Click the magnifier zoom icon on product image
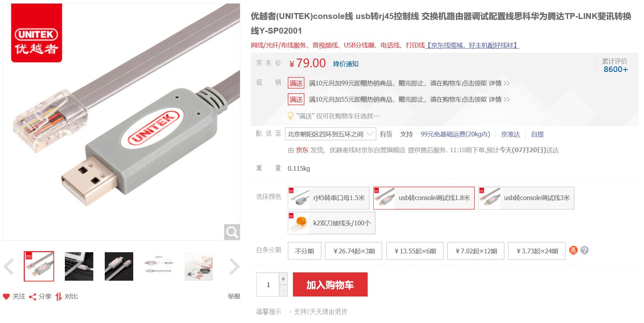Viewport: 644px width, 323px height. click(232, 232)
